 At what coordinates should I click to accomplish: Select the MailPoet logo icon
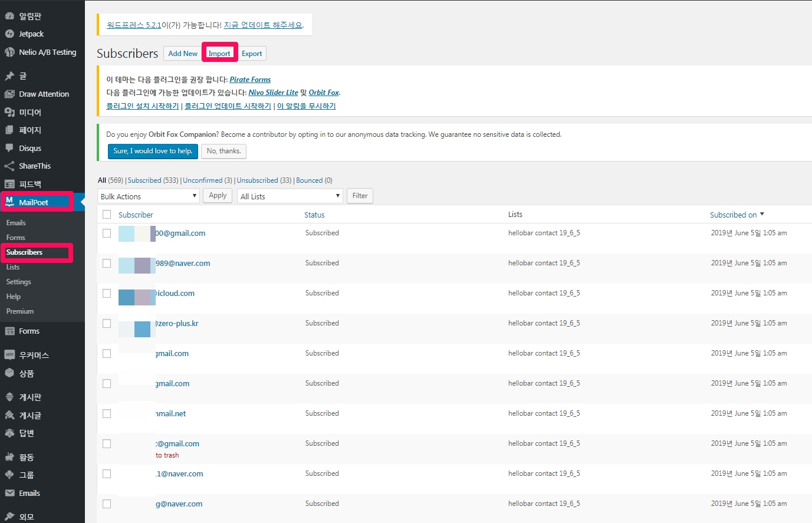tap(9, 202)
